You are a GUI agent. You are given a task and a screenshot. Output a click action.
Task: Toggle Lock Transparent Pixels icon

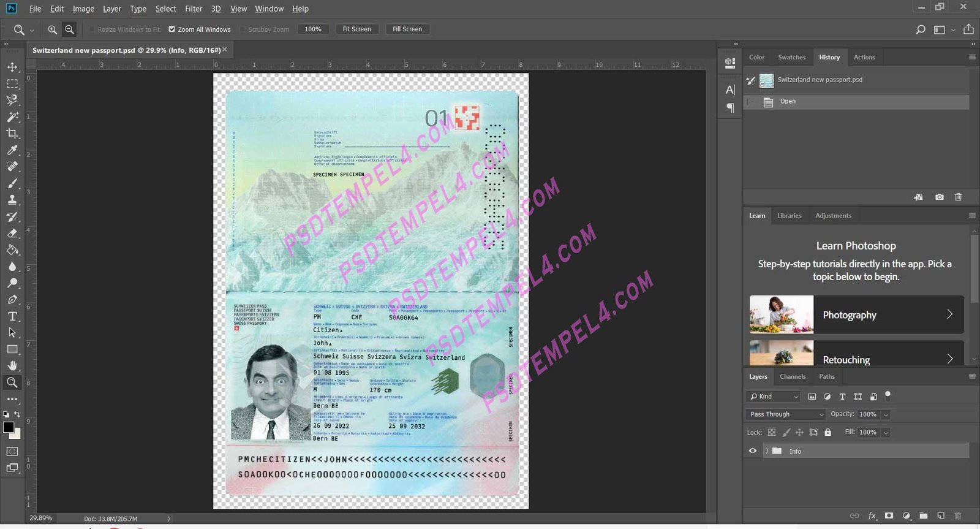772,432
